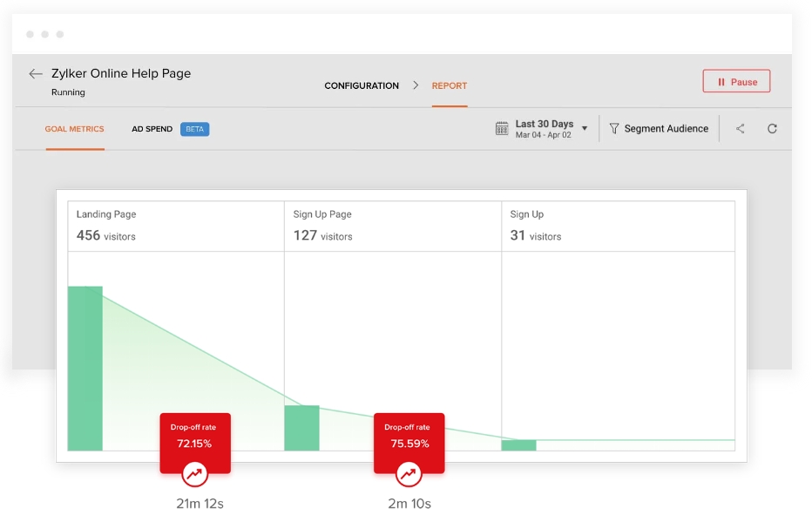Click the Landing Page green funnel bar
Screen dimensions: 812x529
tap(85, 368)
